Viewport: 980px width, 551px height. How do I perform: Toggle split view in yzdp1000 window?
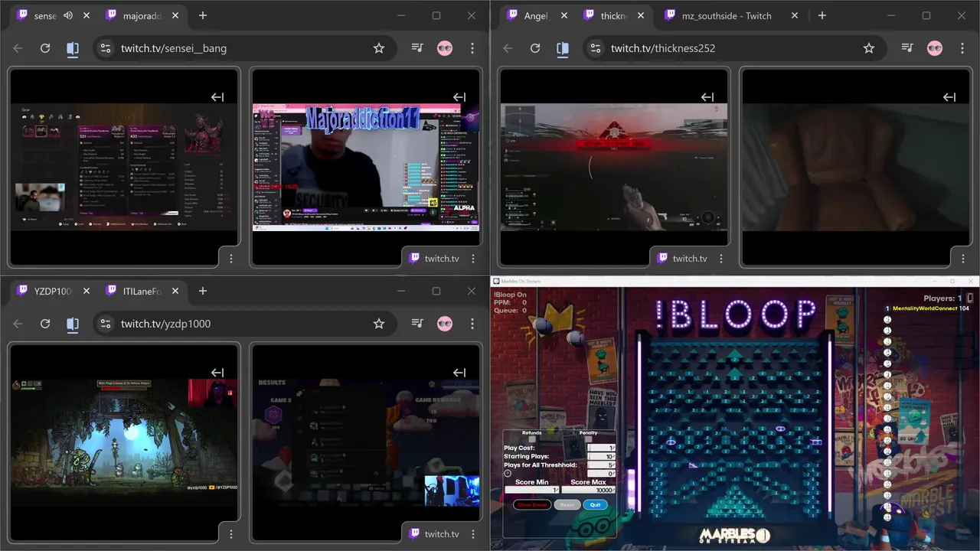(x=73, y=324)
